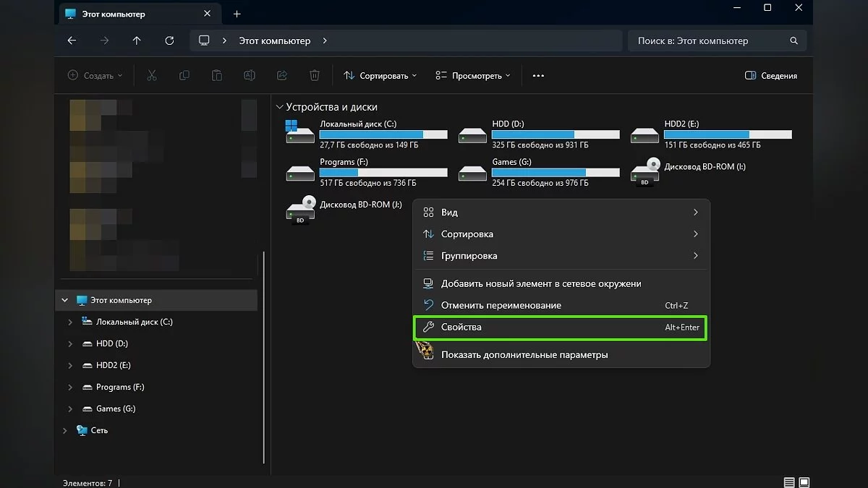The image size is (868, 488).
Task: Click the Delete trash icon in toolbar
Action: (x=315, y=76)
